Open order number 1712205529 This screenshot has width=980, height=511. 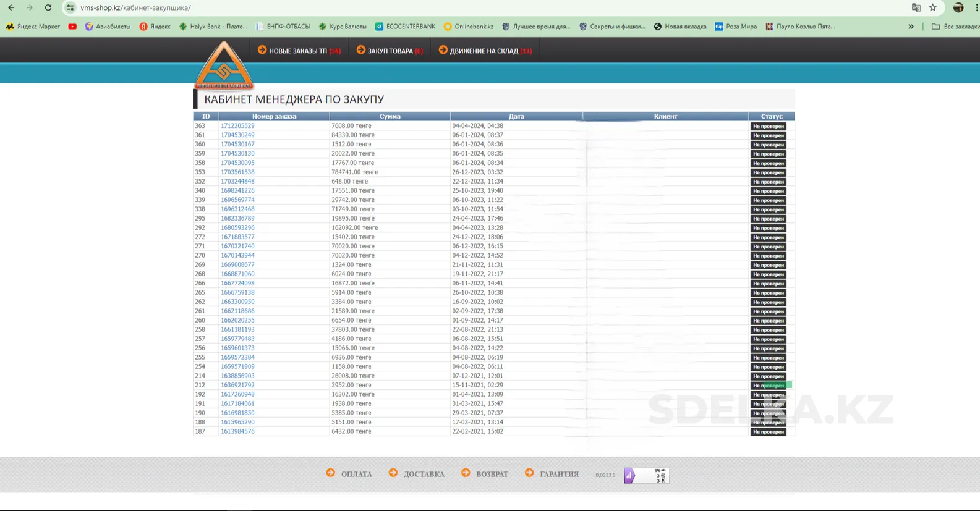click(x=237, y=125)
